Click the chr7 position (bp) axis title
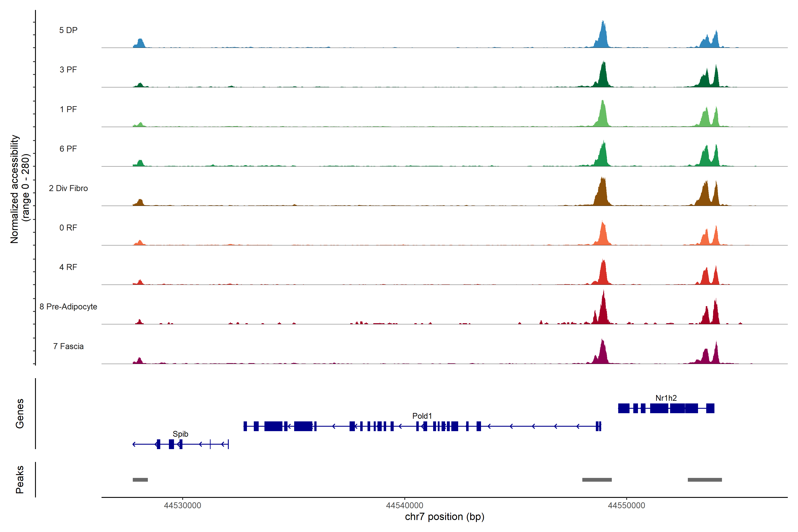 [x=444, y=517]
